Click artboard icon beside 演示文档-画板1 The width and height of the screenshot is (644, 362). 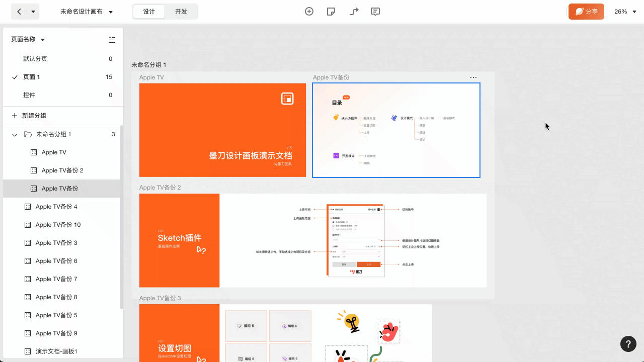28,351
